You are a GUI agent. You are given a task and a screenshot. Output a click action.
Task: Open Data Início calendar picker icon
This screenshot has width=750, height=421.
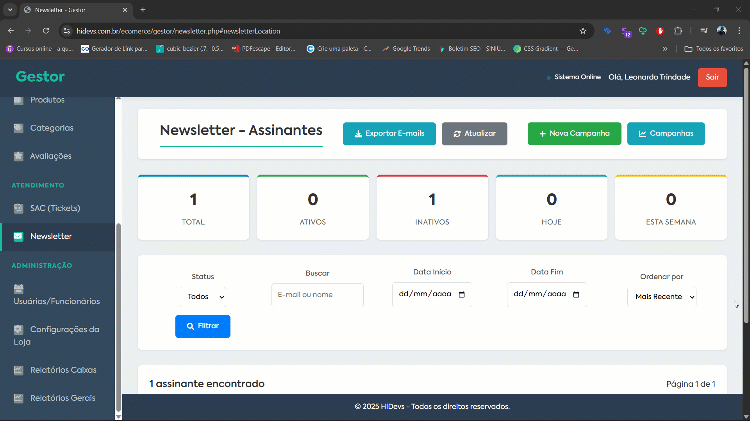tap(462, 295)
